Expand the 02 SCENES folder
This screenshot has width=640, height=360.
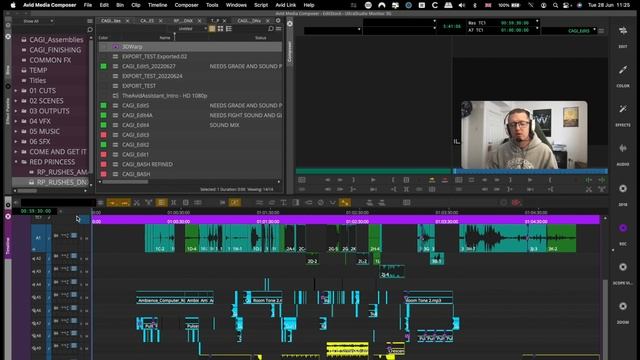coord(16,101)
